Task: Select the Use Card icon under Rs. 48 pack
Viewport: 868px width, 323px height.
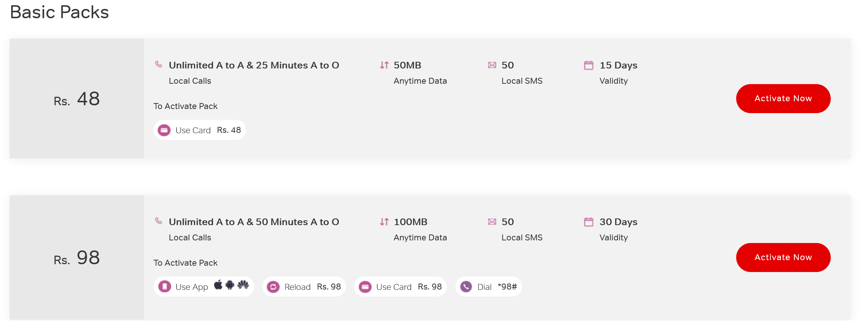Action: coord(164,130)
